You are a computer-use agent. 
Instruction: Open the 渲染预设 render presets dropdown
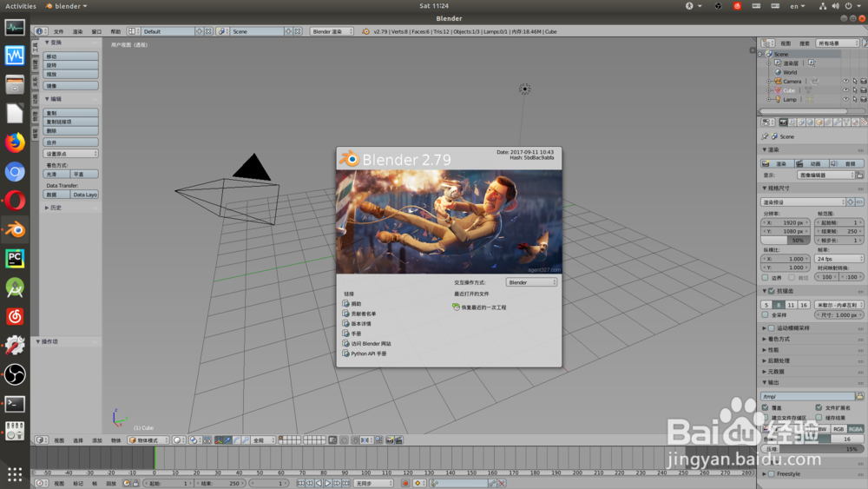(803, 202)
